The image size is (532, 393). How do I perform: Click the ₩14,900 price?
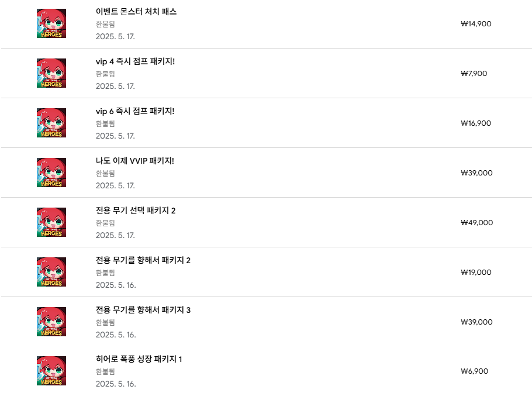coord(476,24)
